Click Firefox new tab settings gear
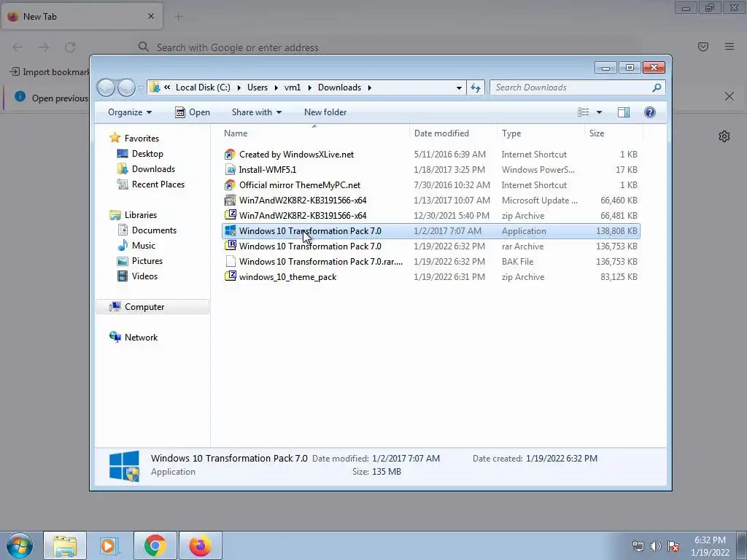The width and height of the screenshot is (747, 560). 724,136
